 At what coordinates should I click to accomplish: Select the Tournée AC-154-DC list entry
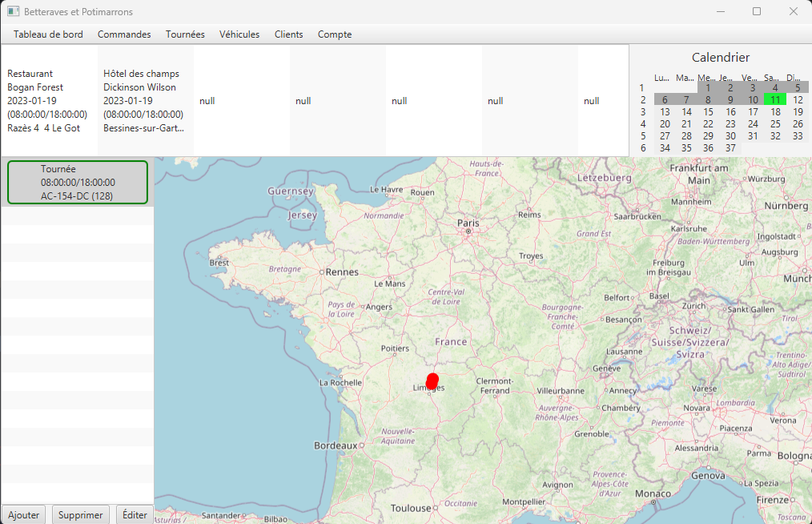[x=77, y=182]
